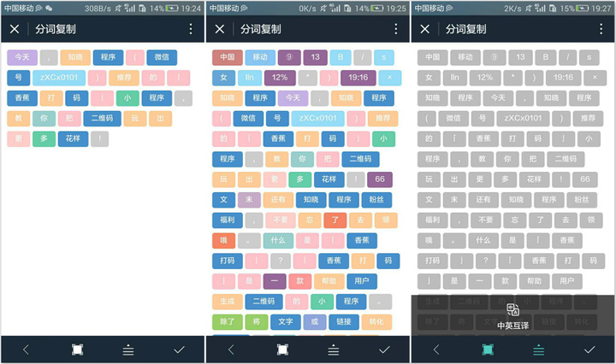Image resolution: width=616 pixels, height=364 pixels.
Task: Tap the 打码 chip on middle screen
Action: click(227, 261)
